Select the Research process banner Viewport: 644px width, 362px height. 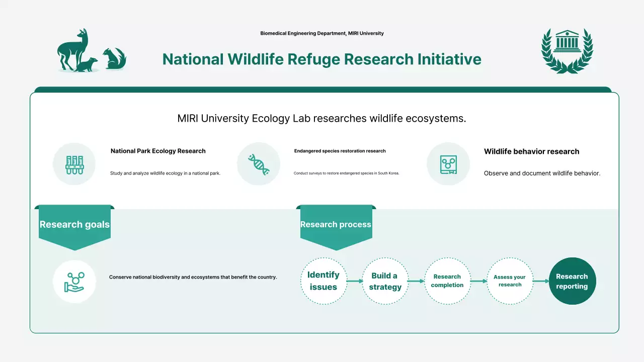click(336, 225)
